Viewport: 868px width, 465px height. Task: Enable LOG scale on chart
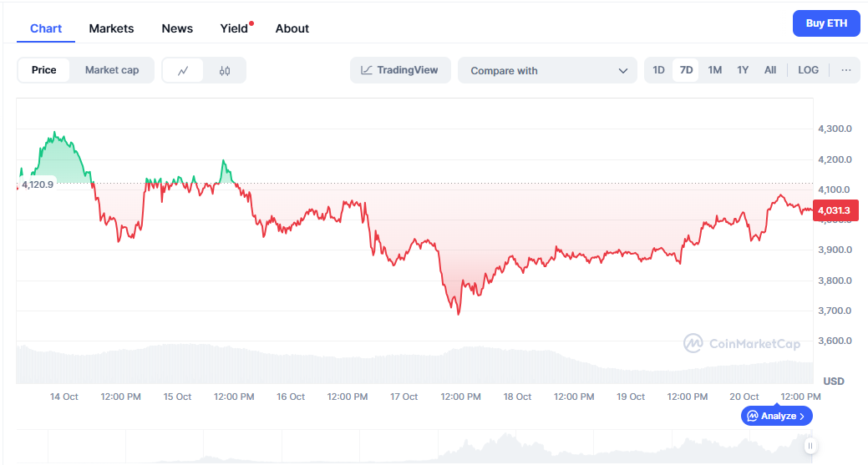click(808, 70)
